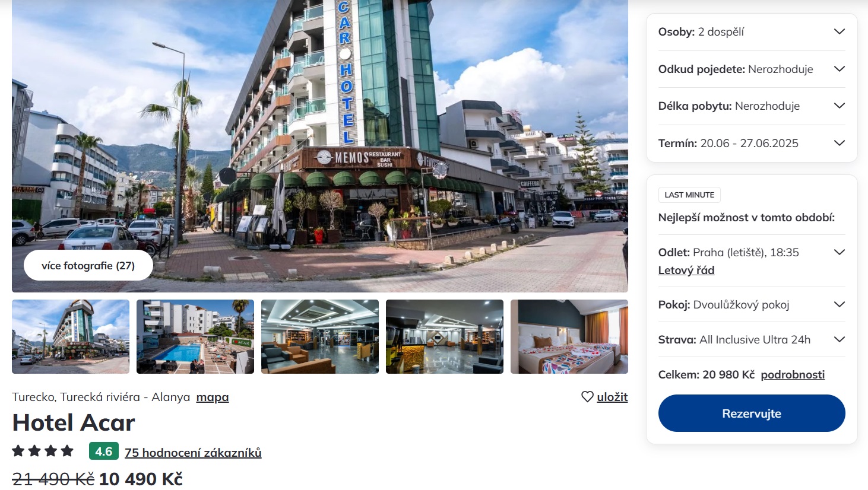Click the four-star rating icons
The image size is (868, 490).
[x=43, y=451]
